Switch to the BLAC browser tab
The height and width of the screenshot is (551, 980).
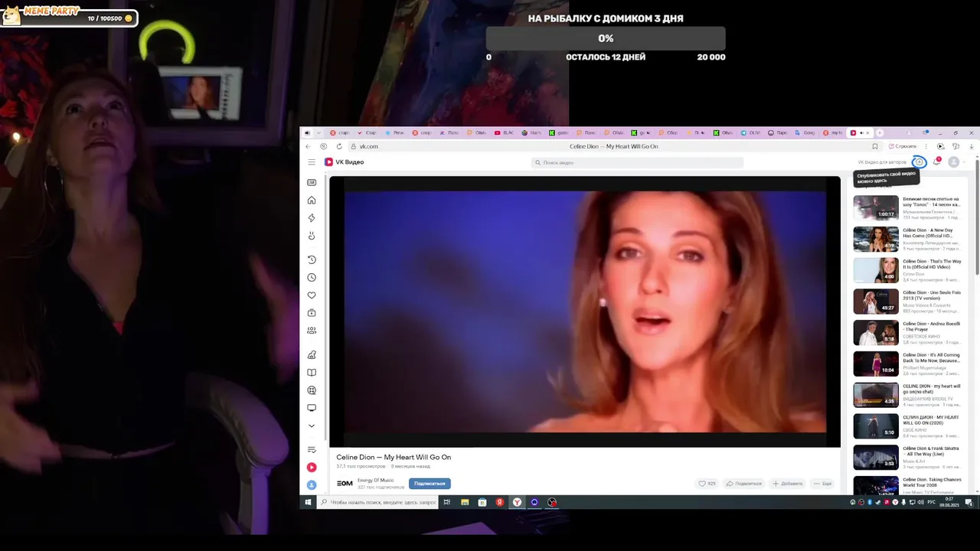coord(505,132)
